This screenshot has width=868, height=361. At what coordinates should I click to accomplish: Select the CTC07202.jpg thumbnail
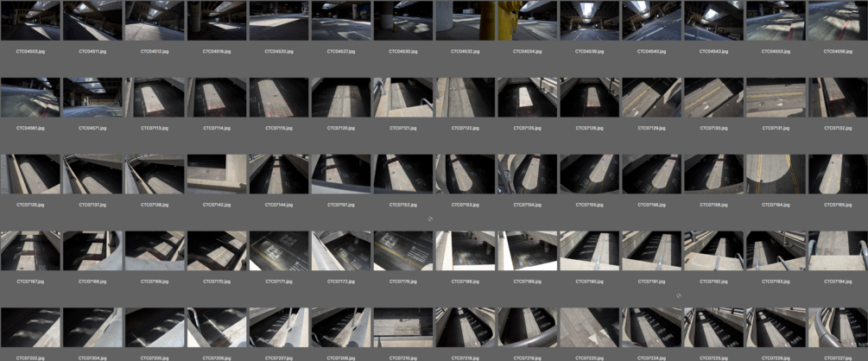tap(30, 327)
